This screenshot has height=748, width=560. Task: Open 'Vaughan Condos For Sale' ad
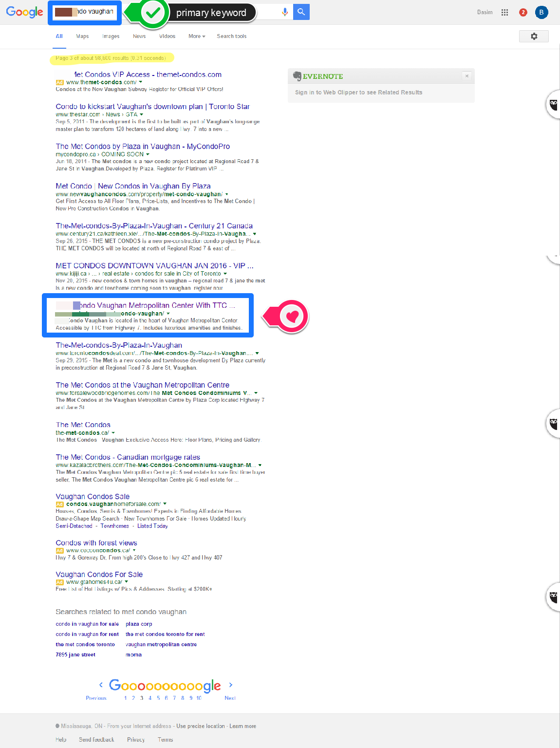(99, 574)
